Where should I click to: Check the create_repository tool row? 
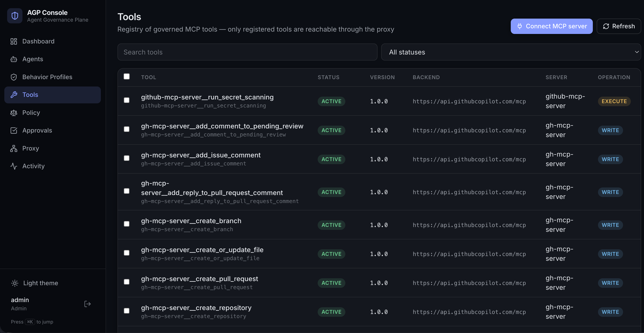[x=127, y=311]
